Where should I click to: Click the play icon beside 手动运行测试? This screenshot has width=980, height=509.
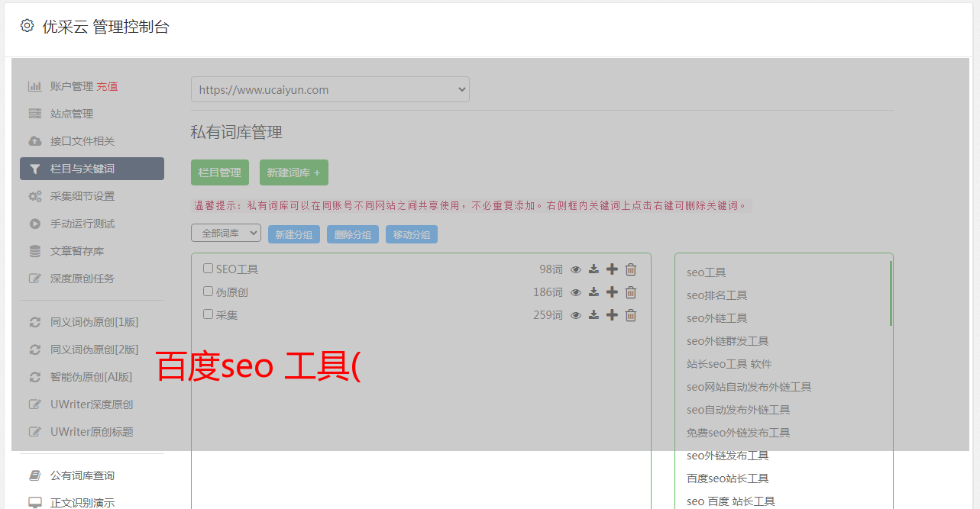[x=35, y=224]
